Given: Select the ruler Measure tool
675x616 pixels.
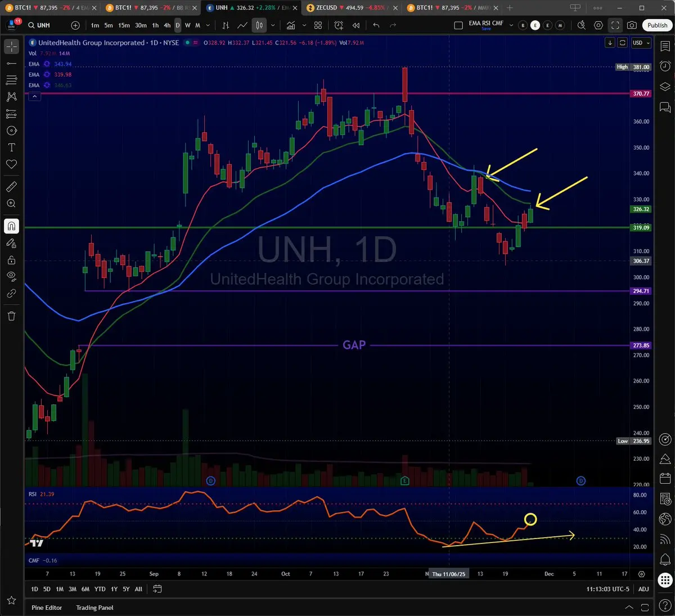Looking at the screenshot, I should [11, 187].
